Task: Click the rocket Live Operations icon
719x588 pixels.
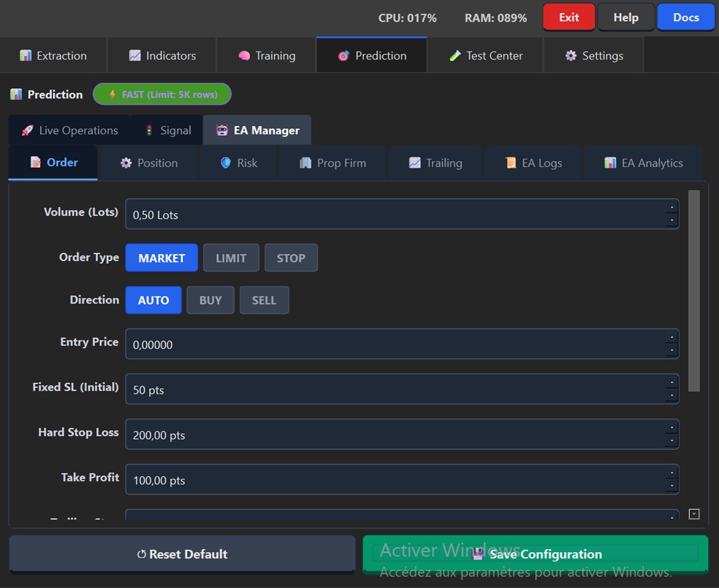Action: (27, 130)
